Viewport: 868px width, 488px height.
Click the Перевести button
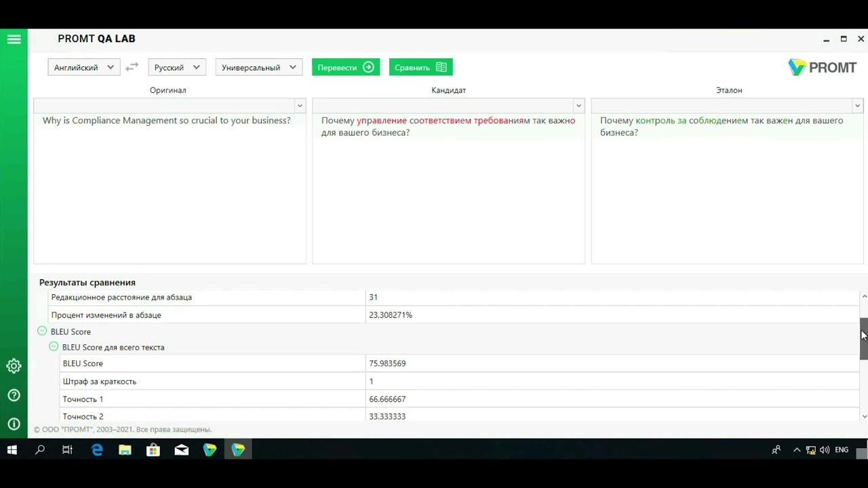(x=346, y=67)
